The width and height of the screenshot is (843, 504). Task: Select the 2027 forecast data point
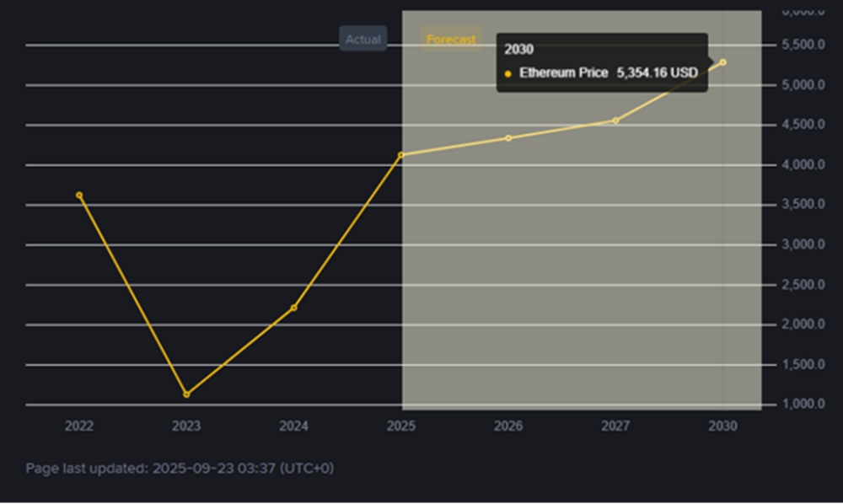tap(615, 121)
